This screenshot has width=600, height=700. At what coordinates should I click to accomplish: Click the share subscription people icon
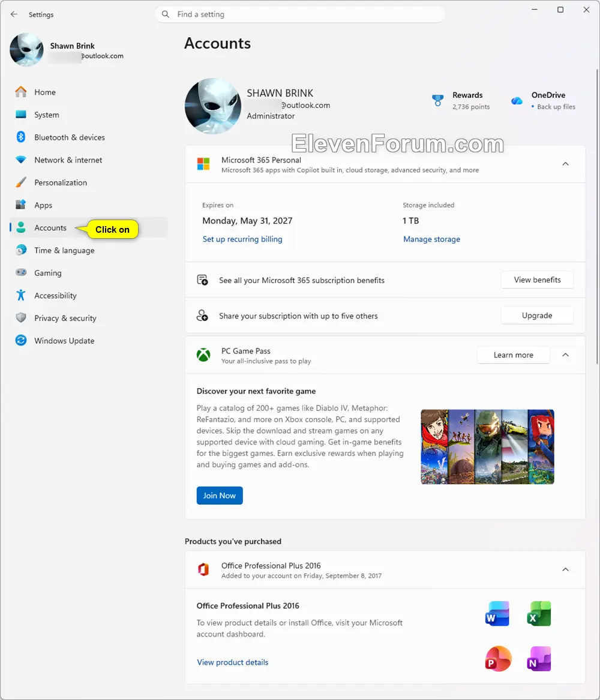pos(203,316)
